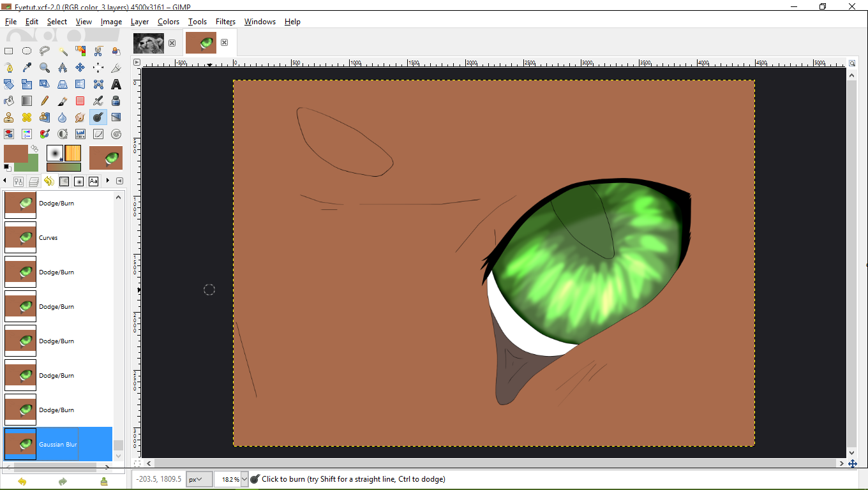Open the Levels color tool

pos(80,134)
